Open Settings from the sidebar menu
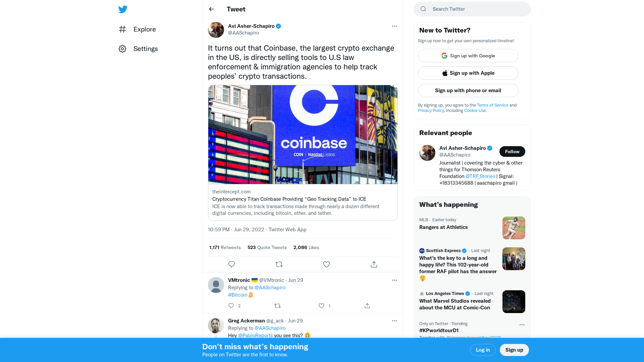The width and height of the screenshot is (644, 362). pos(146,49)
